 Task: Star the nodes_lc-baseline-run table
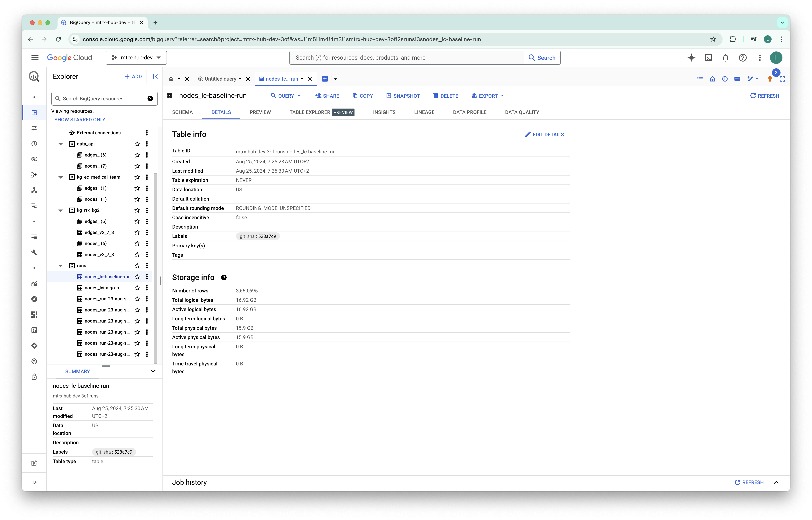pyautogui.click(x=137, y=277)
